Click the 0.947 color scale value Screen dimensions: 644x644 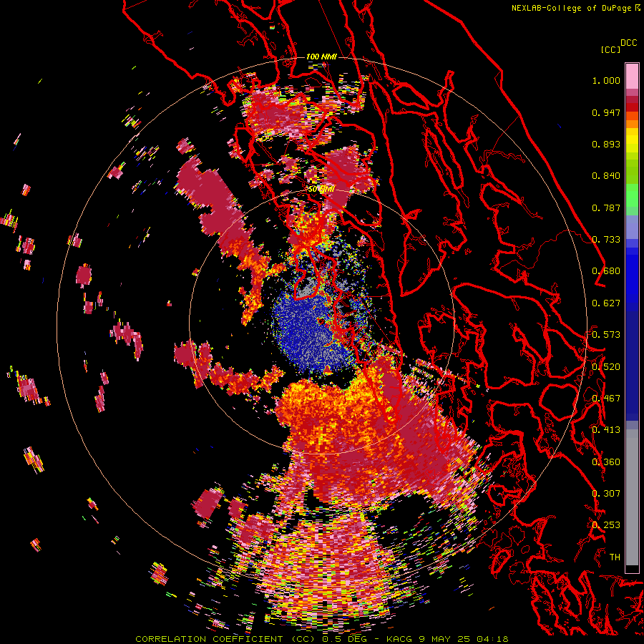point(606,112)
